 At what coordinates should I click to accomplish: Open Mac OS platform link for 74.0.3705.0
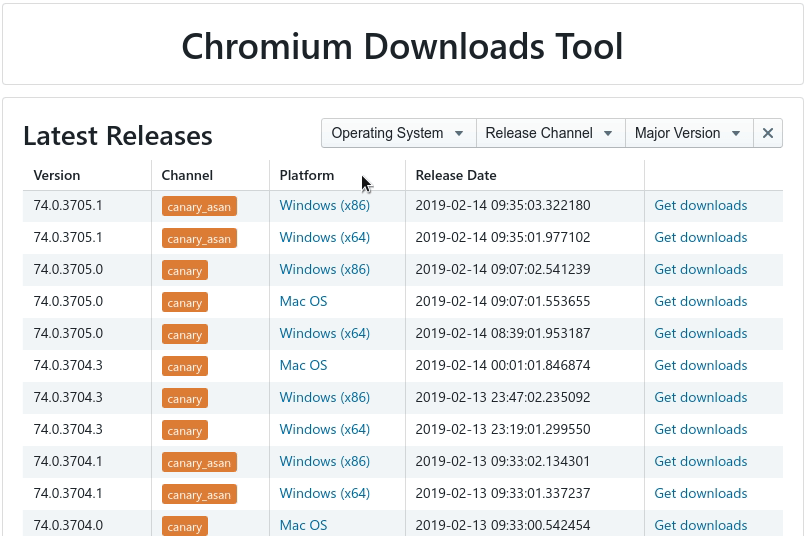(303, 302)
